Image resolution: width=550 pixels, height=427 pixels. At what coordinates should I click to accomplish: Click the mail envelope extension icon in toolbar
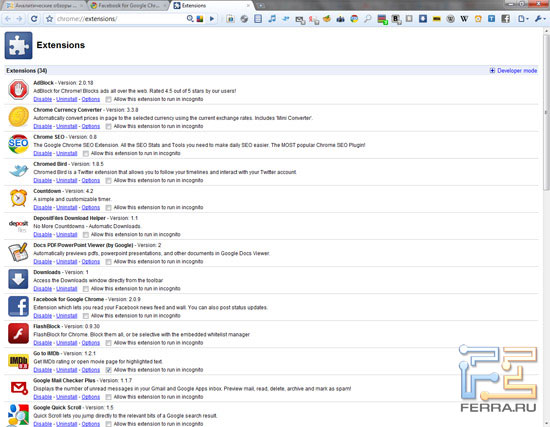[x=300, y=20]
